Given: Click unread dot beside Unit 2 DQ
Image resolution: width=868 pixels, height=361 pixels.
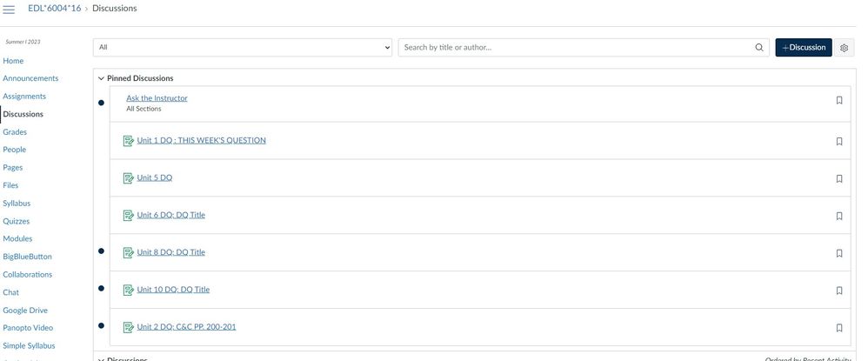Looking at the screenshot, I should 101,326.
